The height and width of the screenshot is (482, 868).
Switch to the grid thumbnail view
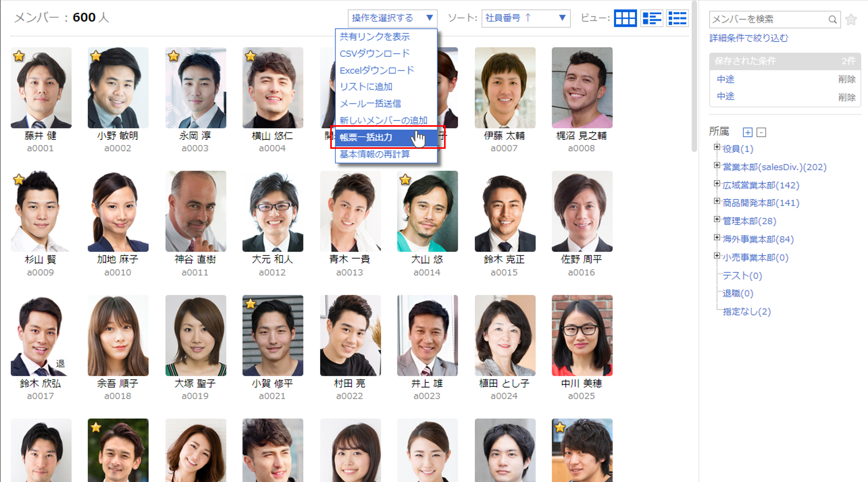(x=625, y=18)
